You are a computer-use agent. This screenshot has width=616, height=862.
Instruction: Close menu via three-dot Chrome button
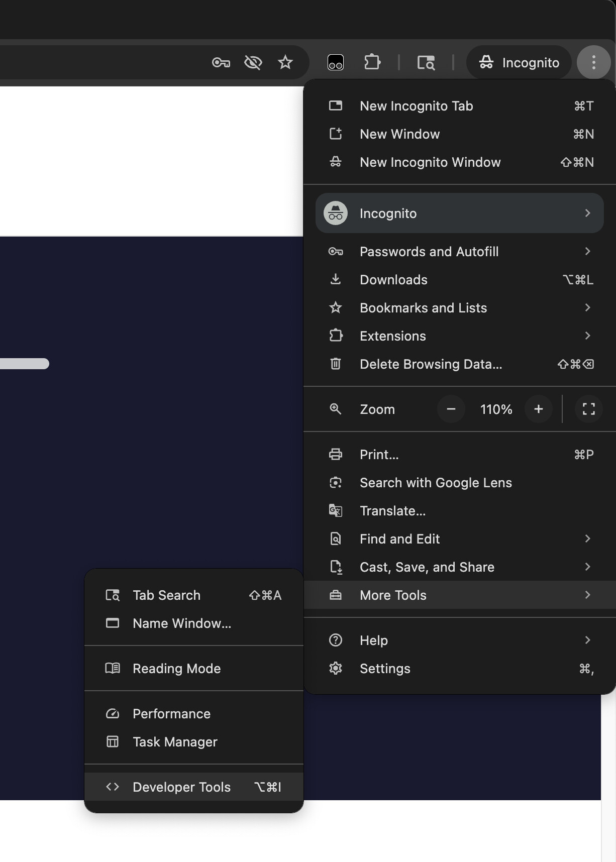tap(593, 62)
